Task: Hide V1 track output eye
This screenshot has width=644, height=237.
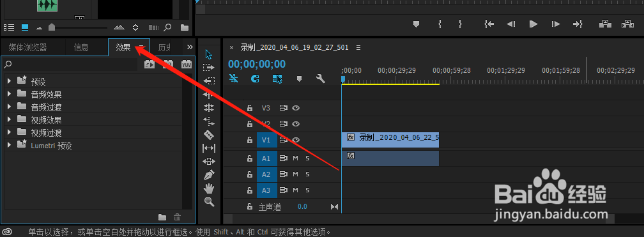Action: [296, 140]
